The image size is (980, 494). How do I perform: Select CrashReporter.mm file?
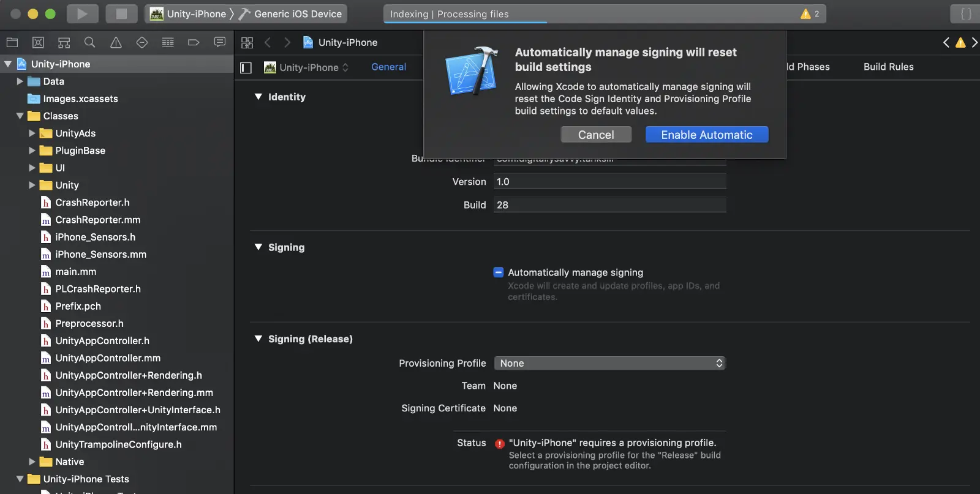pos(97,219)
